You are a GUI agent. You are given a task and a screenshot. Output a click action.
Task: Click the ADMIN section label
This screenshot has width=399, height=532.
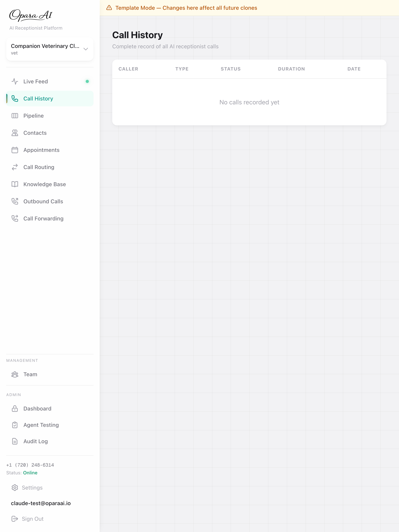click(13, 395)
